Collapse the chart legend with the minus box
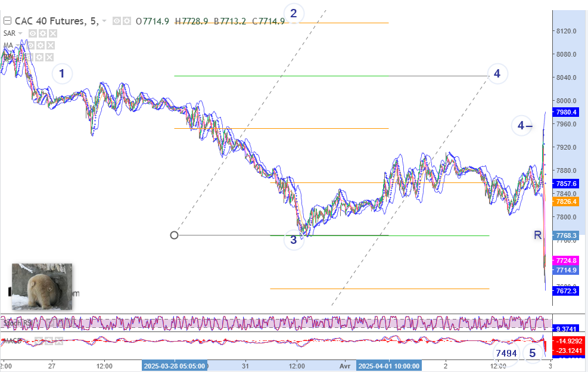 8,21
